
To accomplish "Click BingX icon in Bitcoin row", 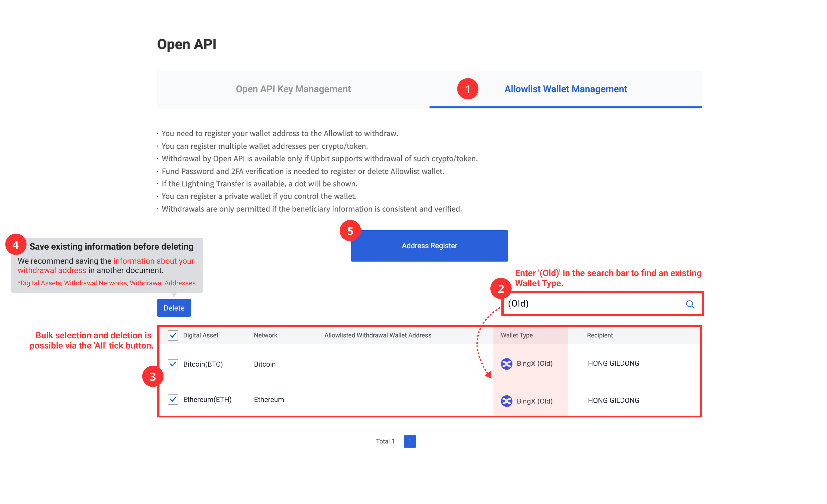I will pos(506,364).
